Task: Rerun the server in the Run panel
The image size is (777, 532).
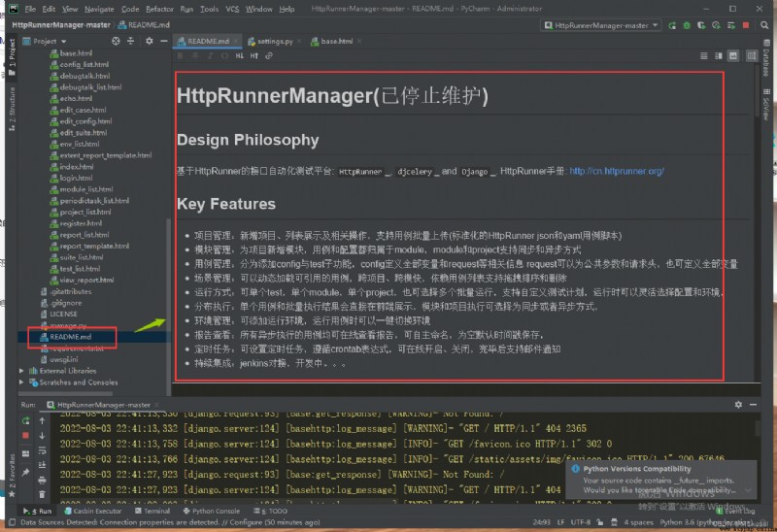Action: (x=26, y=420)
